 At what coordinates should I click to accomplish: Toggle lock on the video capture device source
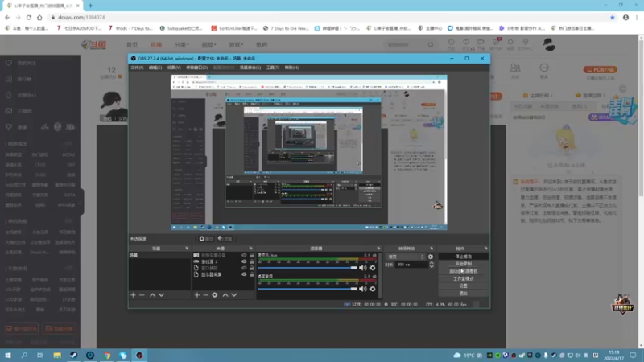click(x=252, y=255)
